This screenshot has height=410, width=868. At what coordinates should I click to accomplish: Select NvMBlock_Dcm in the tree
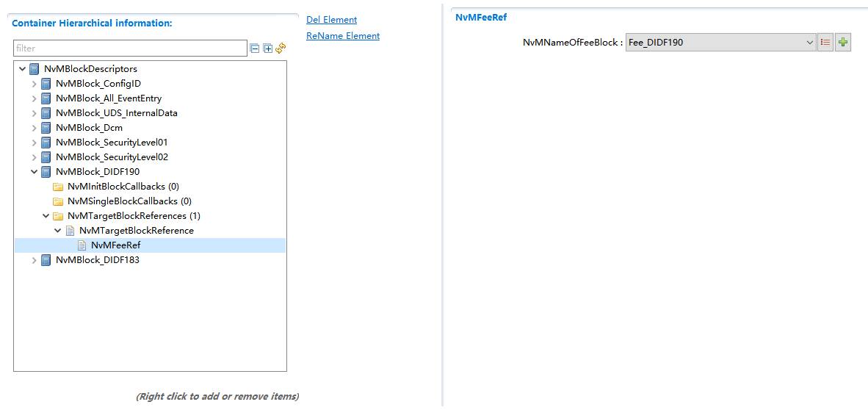coord(89,128)
